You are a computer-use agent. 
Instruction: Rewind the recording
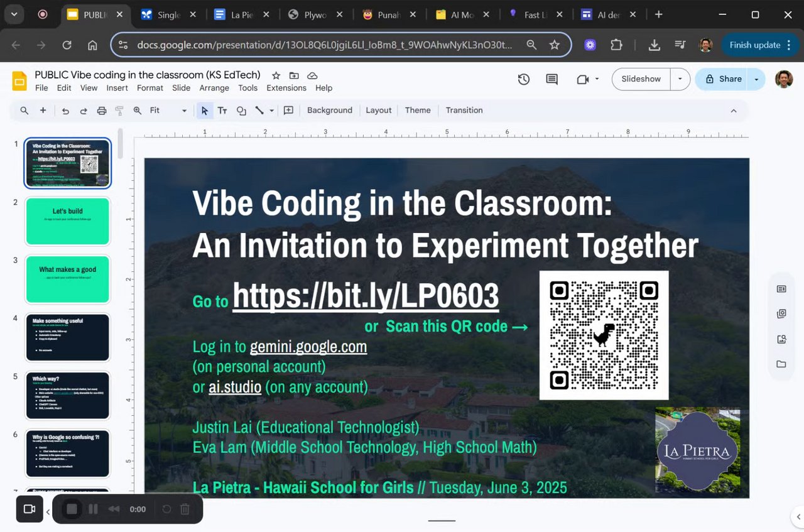click(114, 509)
